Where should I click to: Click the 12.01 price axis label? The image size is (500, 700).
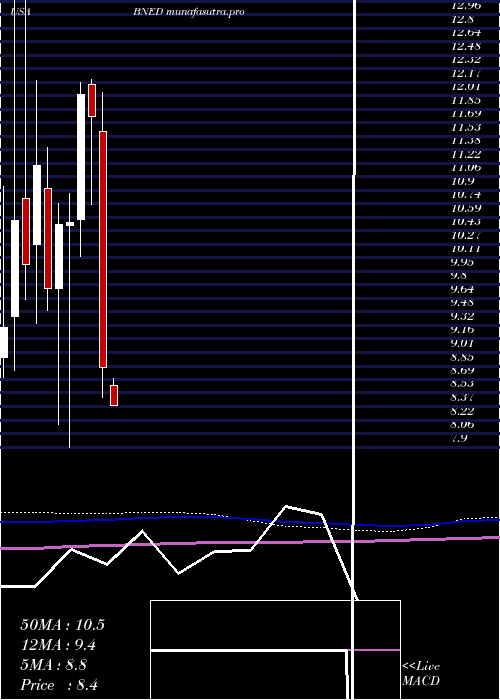tap(466, 86)
